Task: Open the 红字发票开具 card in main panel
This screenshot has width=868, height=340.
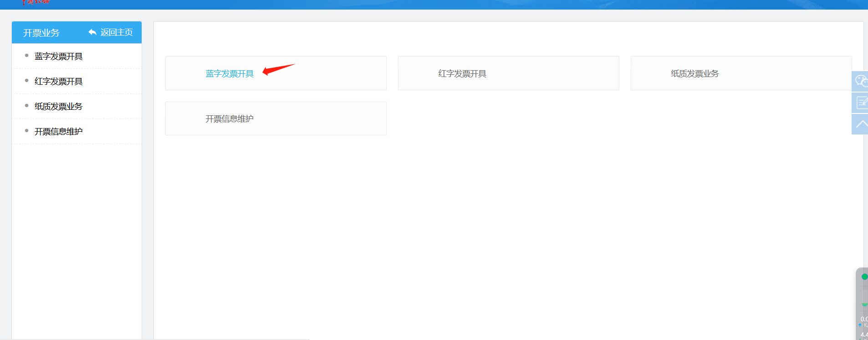Action: tap(462, 74)
